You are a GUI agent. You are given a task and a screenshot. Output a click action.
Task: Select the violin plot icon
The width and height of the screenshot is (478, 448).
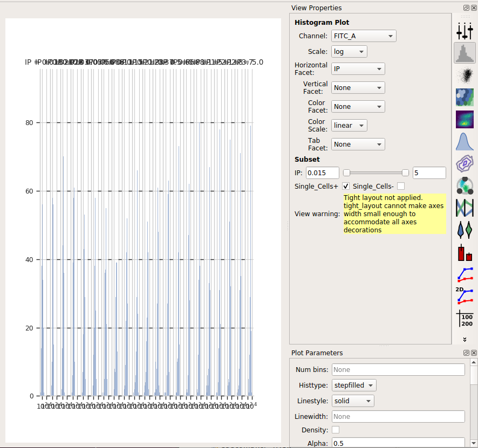point(465,230)
